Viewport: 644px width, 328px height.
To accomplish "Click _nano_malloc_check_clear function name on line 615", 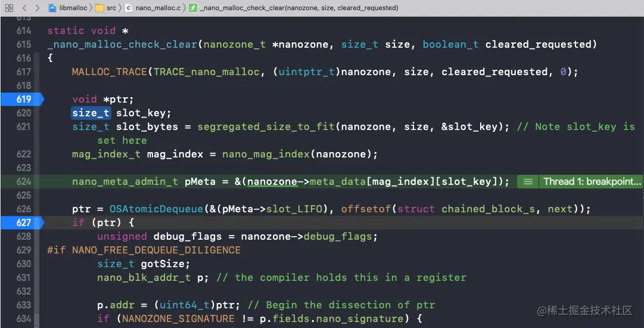I will 122,44.
